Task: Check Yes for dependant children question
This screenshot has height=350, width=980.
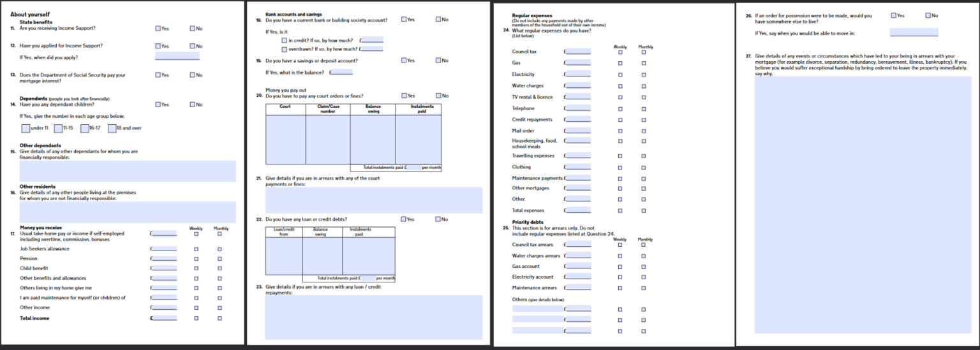Action: click(x=158, y=105)
